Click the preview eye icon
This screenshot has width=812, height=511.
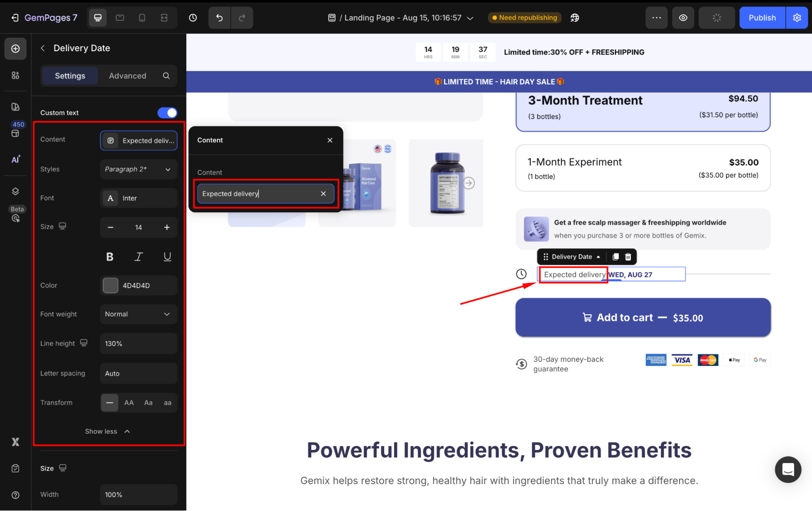coord(683,18)
